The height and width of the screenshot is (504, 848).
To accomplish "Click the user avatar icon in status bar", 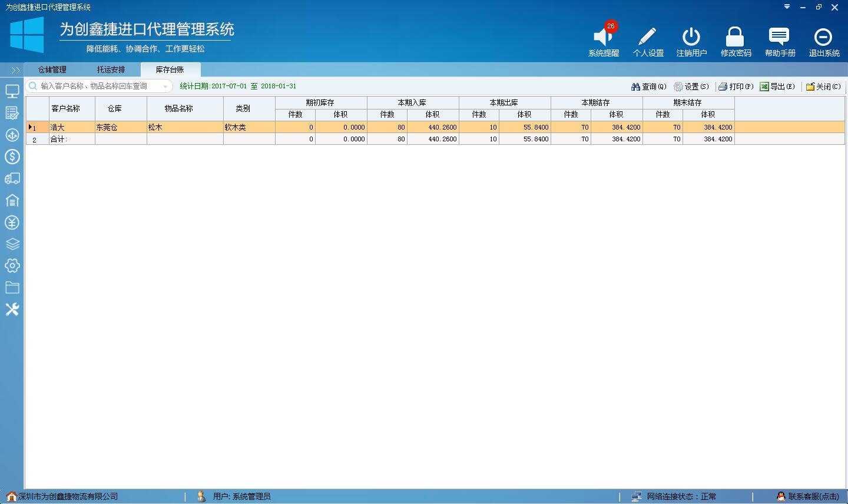I will pyautogui.click(x=201, y=496).
